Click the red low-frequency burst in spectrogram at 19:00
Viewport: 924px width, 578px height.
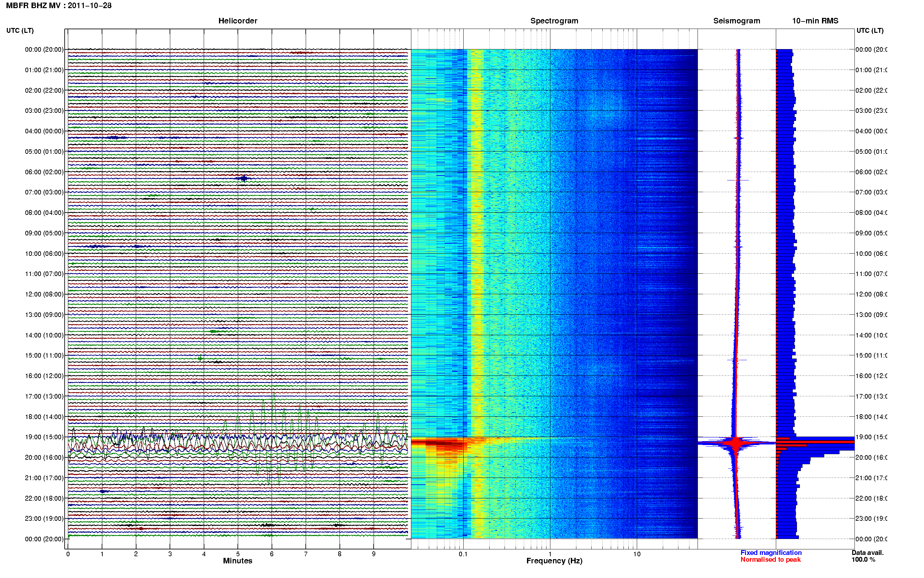439,443
